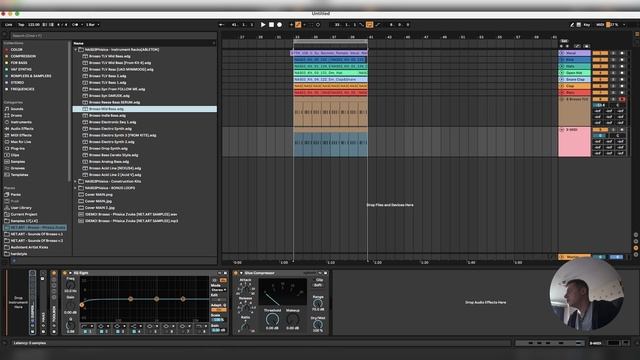Fold the 8 Brosso TLV track
The width and height of the screenshot is (640, 360).
(562, 99)
